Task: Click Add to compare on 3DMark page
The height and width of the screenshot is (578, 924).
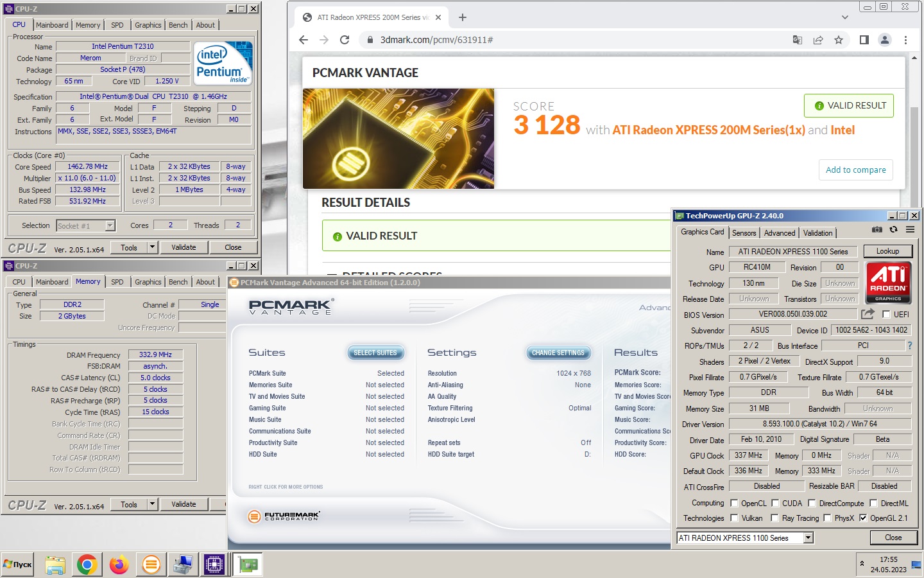Action: (856, 170)
